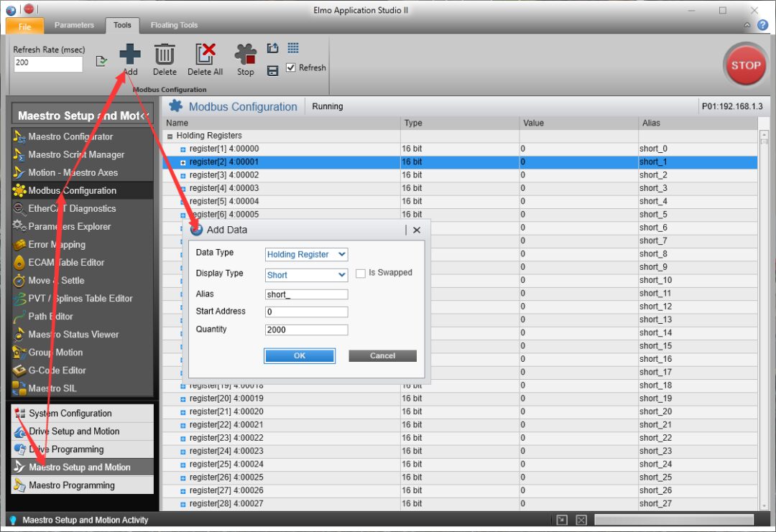The height and width of the screenshot is (532, 776).
Task: Click the Delete trash can icon
Action: tap(165, 54)
